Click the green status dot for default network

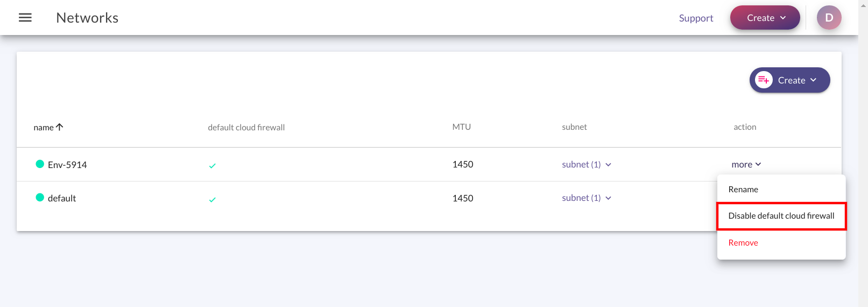pos(40,197)
